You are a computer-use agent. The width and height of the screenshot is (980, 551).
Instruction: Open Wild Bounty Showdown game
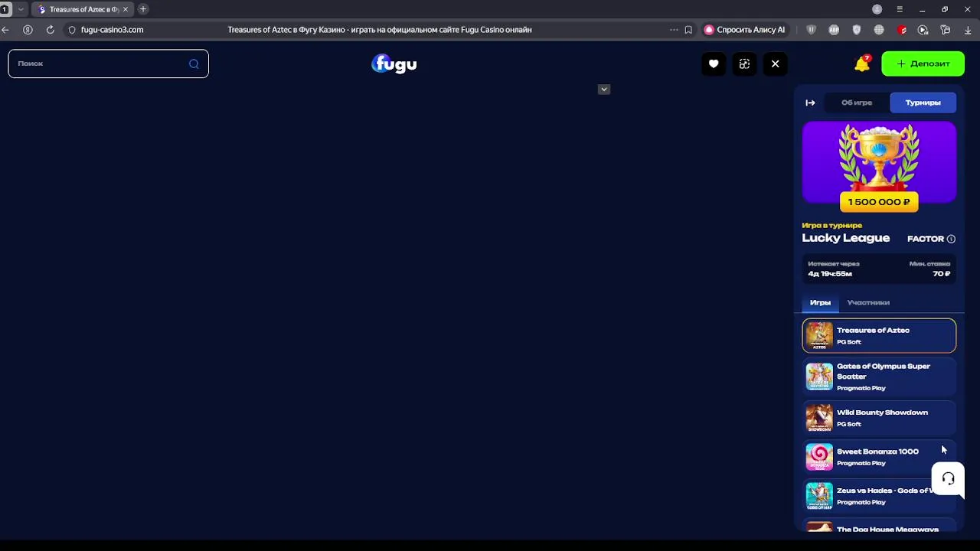coord(879,418)
